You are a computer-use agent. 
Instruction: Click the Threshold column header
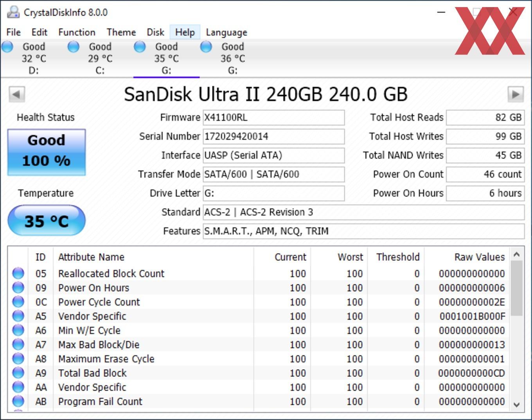(x=396, y=257)
